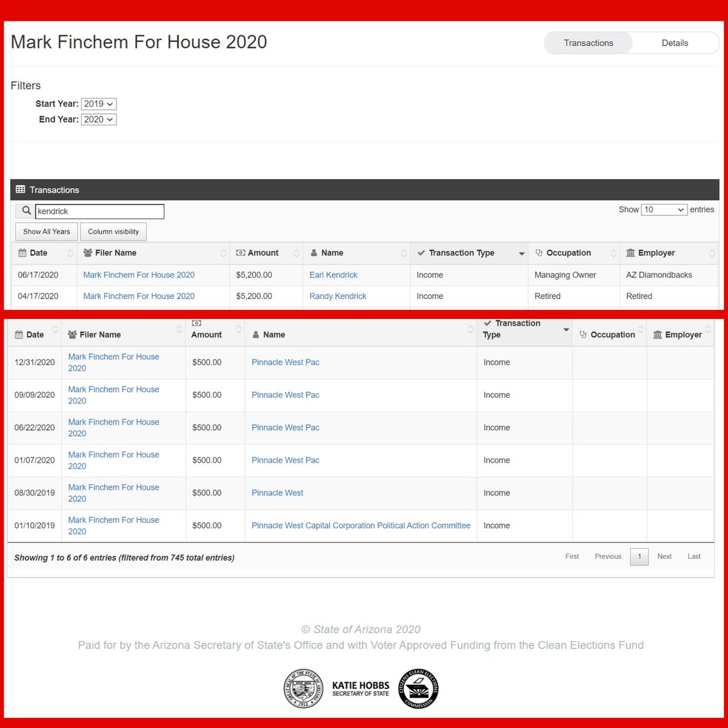Viewport: 728px width, 728px height.
Task: Click the Show All Years button
Action: [x=47, y=232]
